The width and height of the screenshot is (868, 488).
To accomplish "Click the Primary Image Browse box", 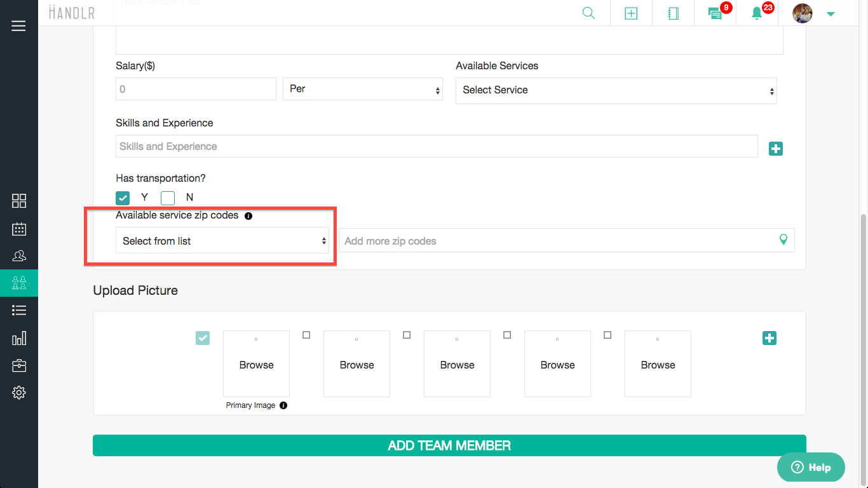I will pyautogui.click(x=256, y=364).
